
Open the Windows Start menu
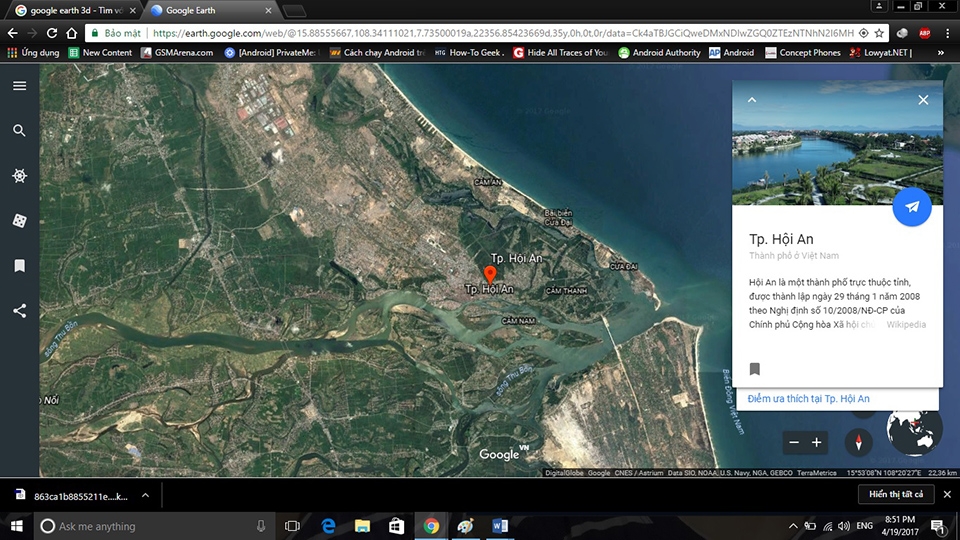(17, 526)
